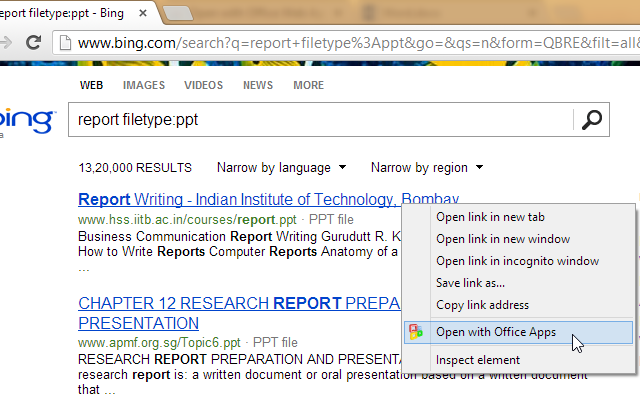Viewport: 640px width, 400px height.
Task: Choose 'Open link in new tab'
Action: pyautogui.click(x=518, y=217)
